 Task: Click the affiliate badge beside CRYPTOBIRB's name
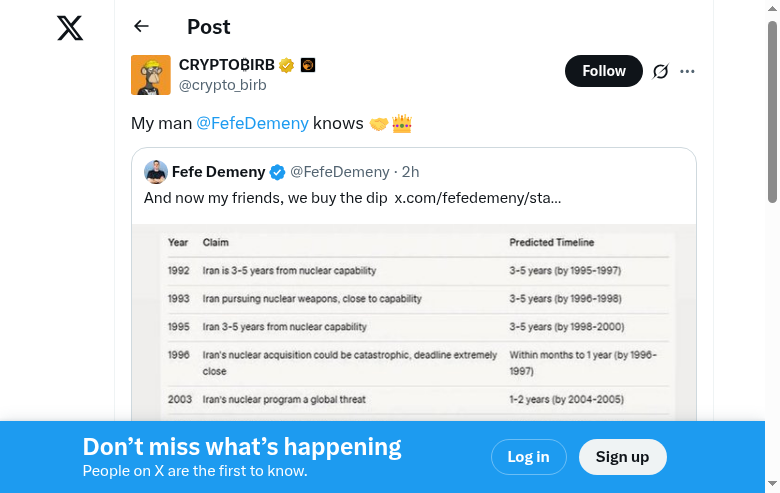point(308,66)
